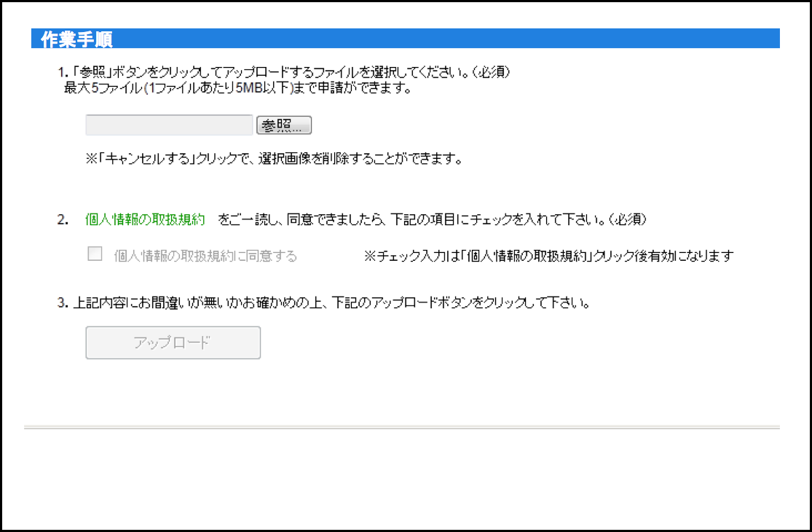Viewport: 812px width, 532px height.
Task: Click the ※チェック入力は note beside checkbox
Action: click(549, 256)
